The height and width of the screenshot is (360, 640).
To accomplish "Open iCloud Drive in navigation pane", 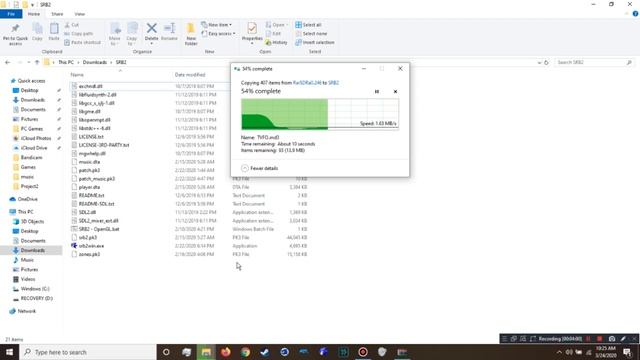I will click(x=34, y=148).
